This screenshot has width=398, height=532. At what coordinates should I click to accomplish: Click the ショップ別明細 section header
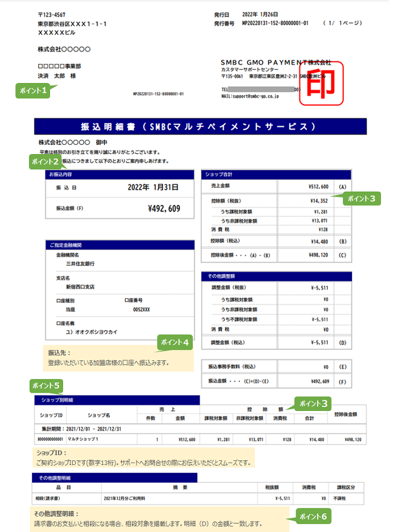click(117, 400)
